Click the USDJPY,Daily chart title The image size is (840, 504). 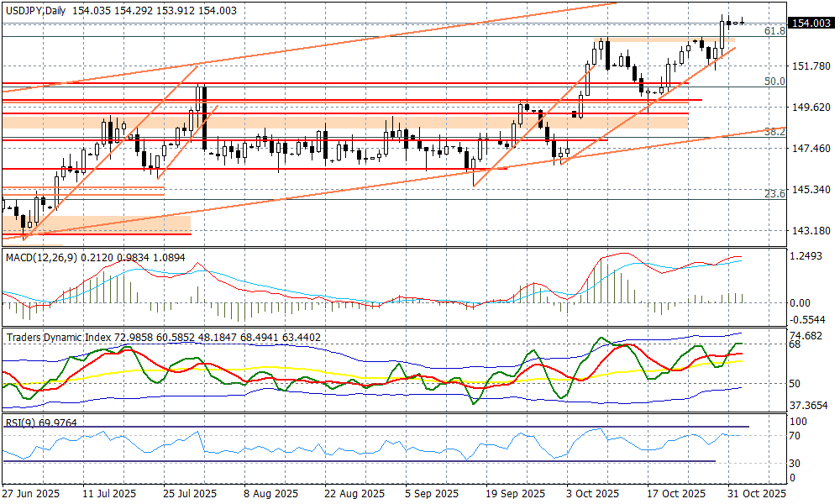[x=37, y=8]
